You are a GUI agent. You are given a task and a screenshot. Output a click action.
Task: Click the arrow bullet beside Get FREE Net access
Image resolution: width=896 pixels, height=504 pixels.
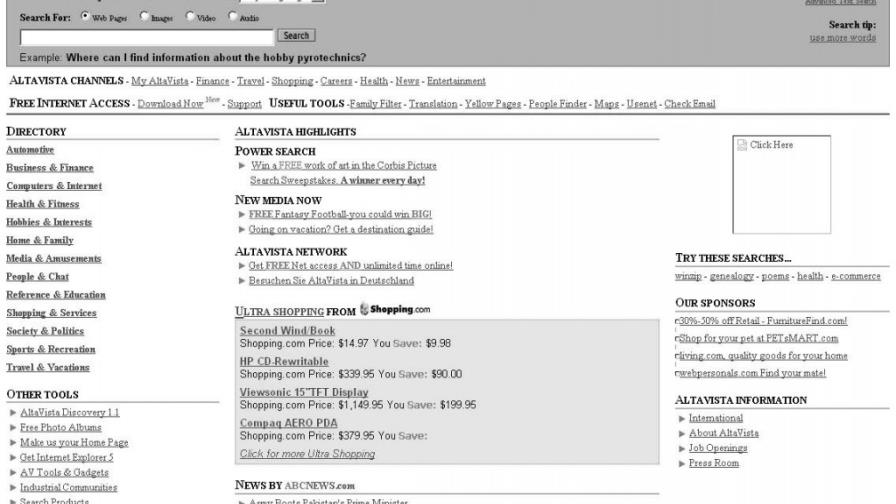[242, 266]
